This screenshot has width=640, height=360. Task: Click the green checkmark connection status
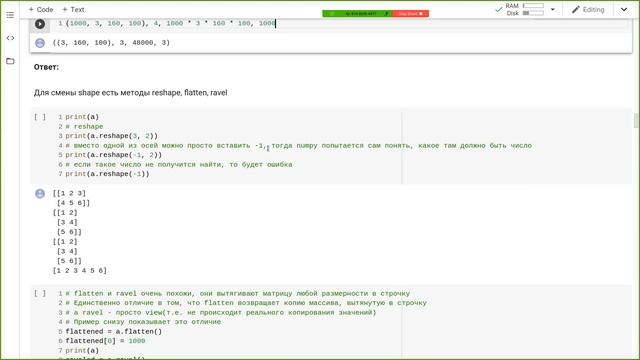pos(498,9)
